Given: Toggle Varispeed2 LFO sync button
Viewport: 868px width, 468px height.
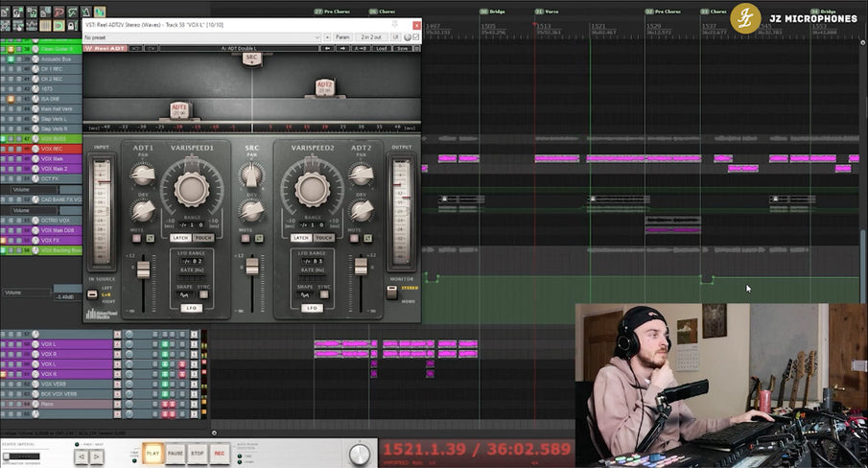Looking at the screenshot, I should tap(324, 294).
